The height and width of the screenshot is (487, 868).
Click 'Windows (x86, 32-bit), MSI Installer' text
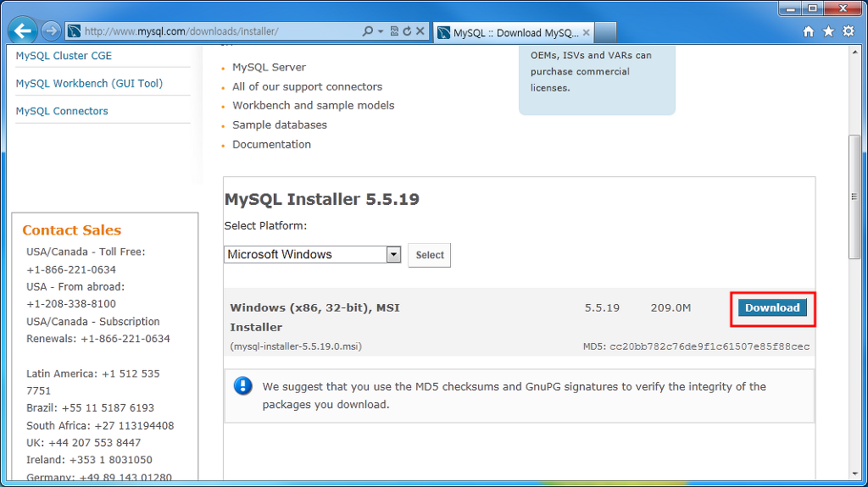[x=314, y=317]
